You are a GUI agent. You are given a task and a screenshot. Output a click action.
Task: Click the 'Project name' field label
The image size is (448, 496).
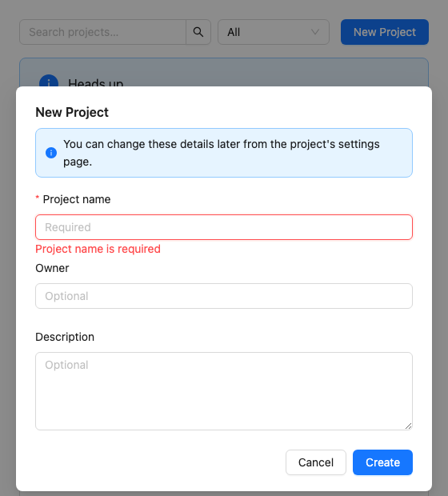click(x=77, y=199)
